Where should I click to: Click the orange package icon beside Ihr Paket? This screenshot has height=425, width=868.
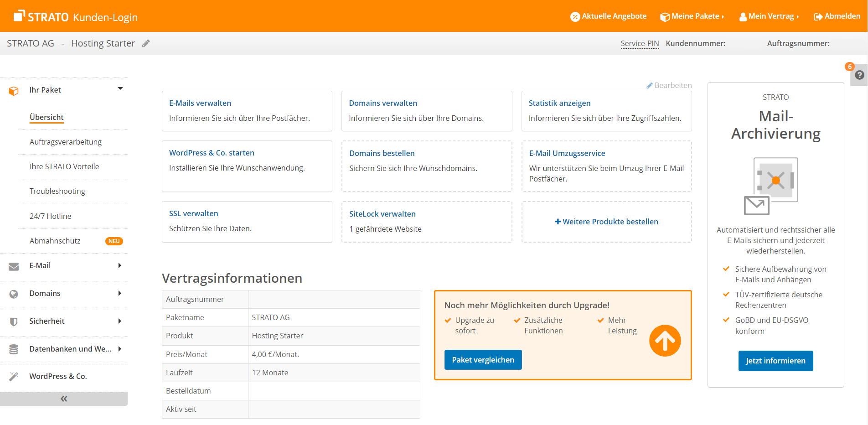tap(14, 91)
